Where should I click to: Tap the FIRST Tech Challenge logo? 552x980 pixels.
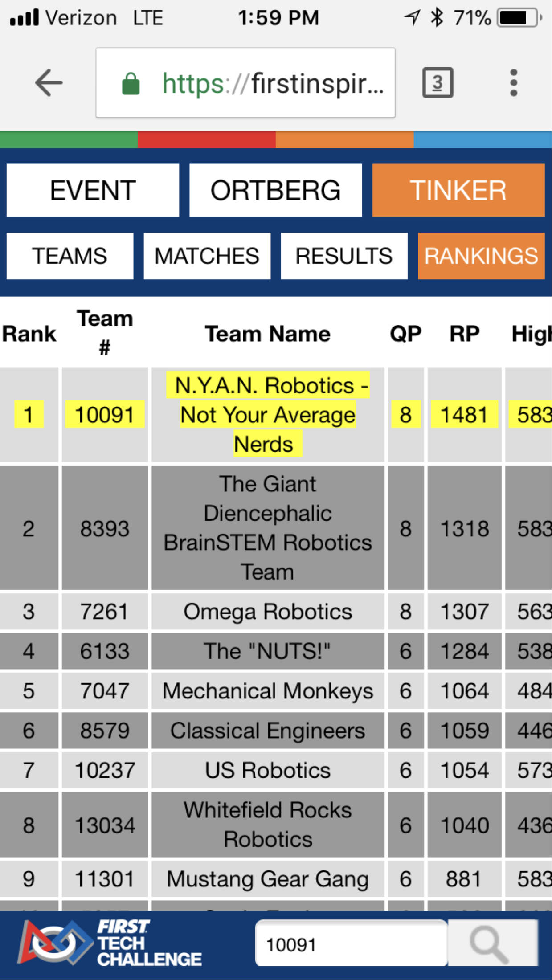coord(110,943)
